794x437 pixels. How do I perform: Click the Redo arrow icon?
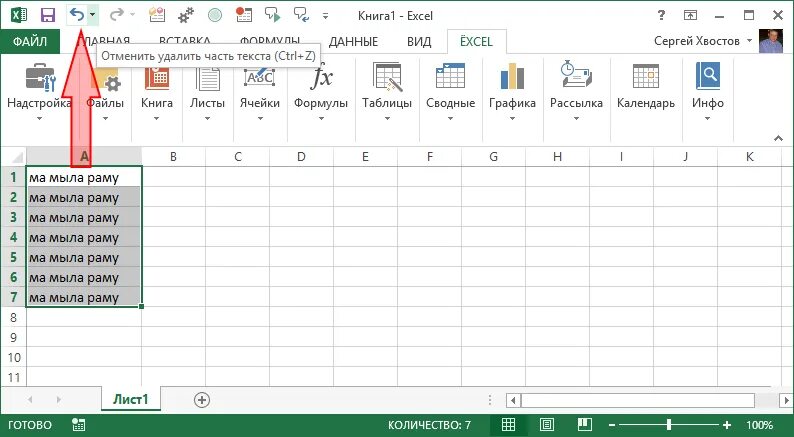point(117,16)
